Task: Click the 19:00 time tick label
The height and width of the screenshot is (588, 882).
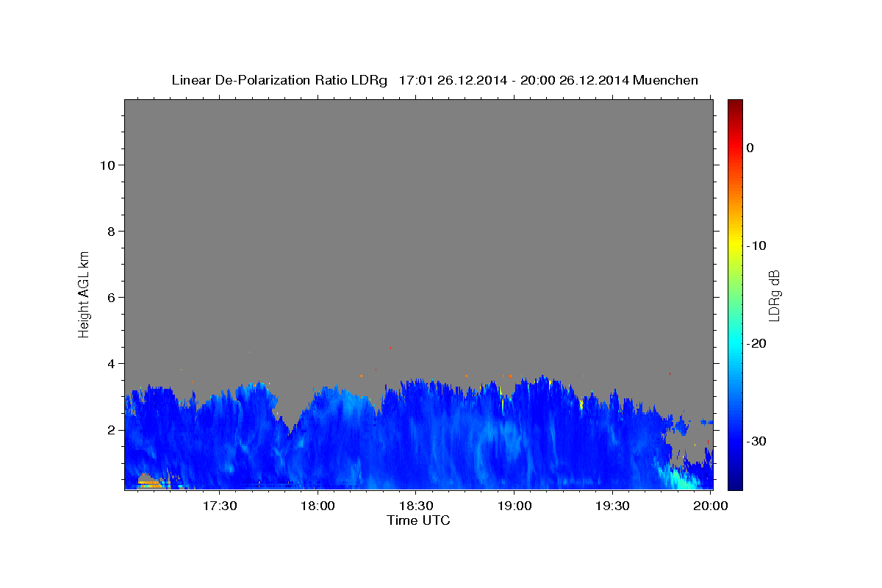Action: tap(514, 506)
